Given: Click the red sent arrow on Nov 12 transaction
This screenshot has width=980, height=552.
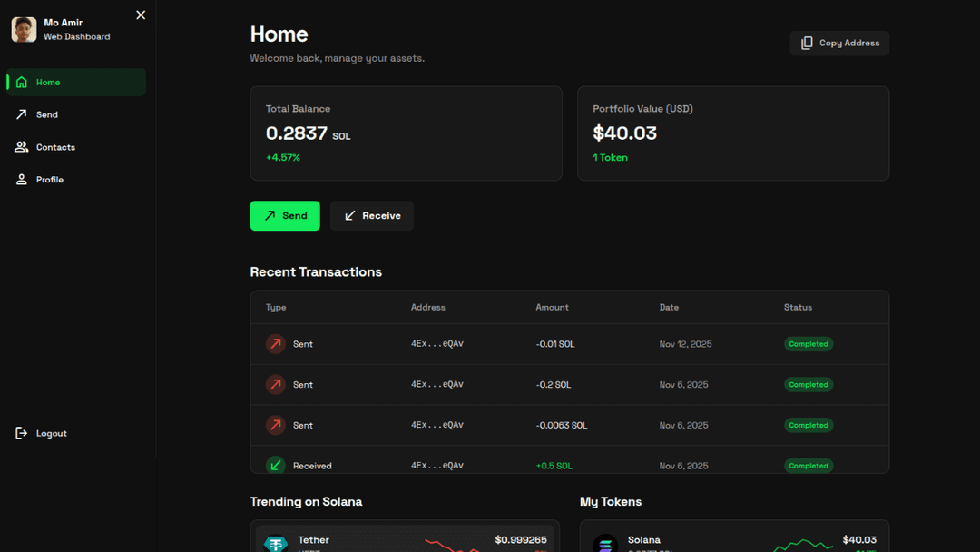Looking at the screenshot, I should [x=275, y=344].
